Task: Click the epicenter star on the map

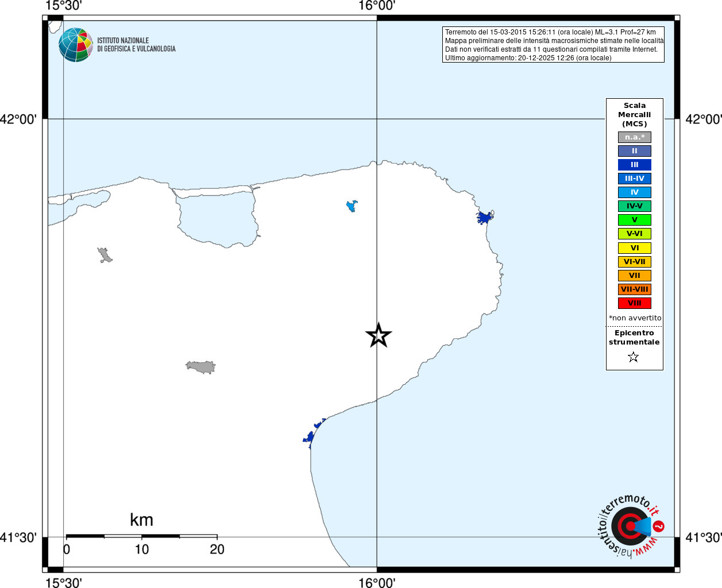Action: (x=379, y=335)
